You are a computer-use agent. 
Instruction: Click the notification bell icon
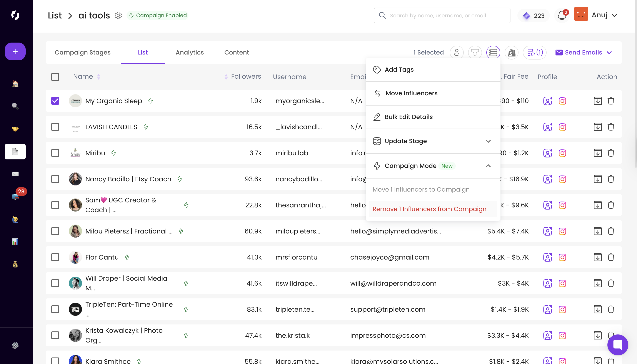[x=562, y=15]
